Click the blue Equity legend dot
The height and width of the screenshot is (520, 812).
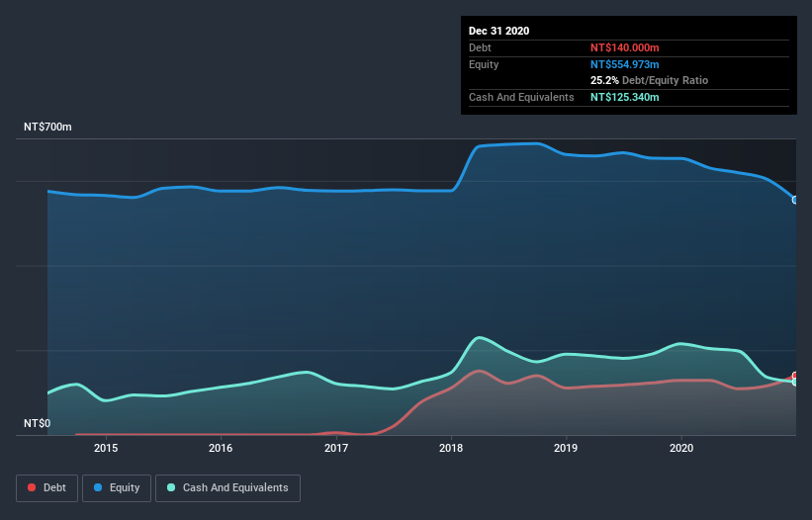pos(98,487)
